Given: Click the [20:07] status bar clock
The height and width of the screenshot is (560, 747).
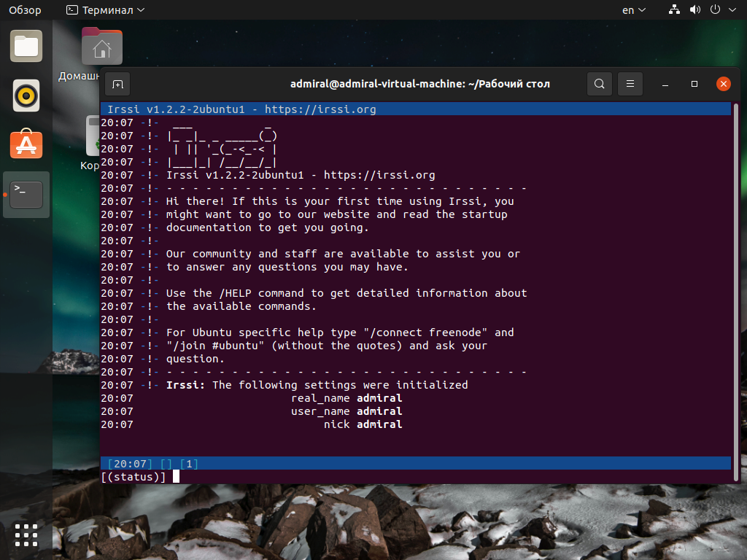Looking at the screenshot, I should tap(130, 464).
